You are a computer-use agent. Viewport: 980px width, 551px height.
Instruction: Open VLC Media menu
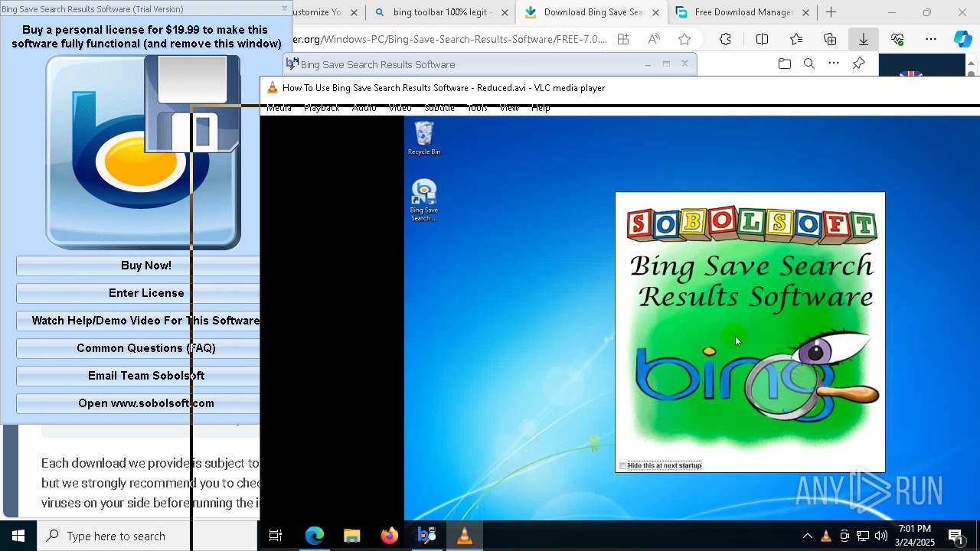tap(279, 108)
